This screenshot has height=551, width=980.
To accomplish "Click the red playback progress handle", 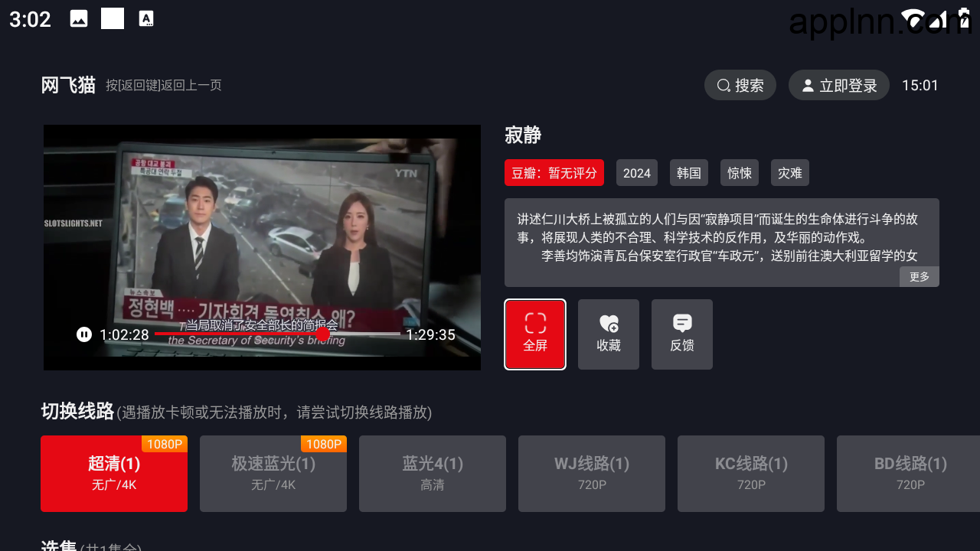I will coord(323,334).
